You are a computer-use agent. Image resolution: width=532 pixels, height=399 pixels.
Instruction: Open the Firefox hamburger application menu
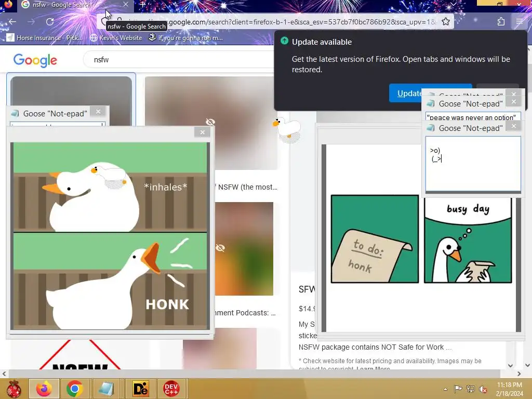[x=519, y=22]
